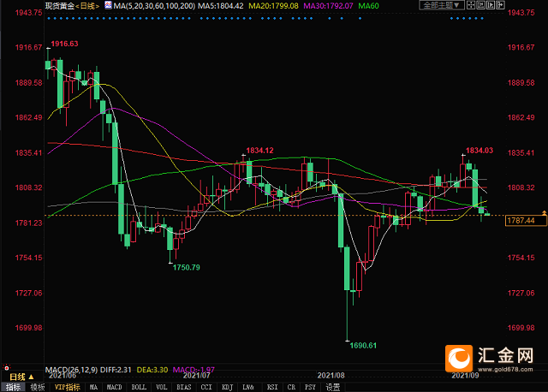Click the 现货黄金<日线> chart title

tap(72, 6)
